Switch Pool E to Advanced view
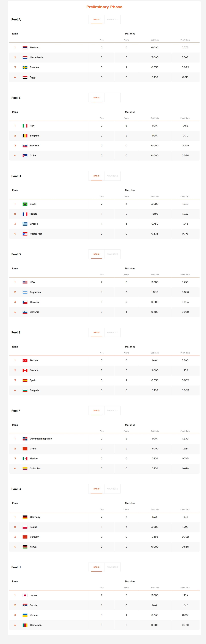Viewport: 206px width, 644px height. click(112, 333)
